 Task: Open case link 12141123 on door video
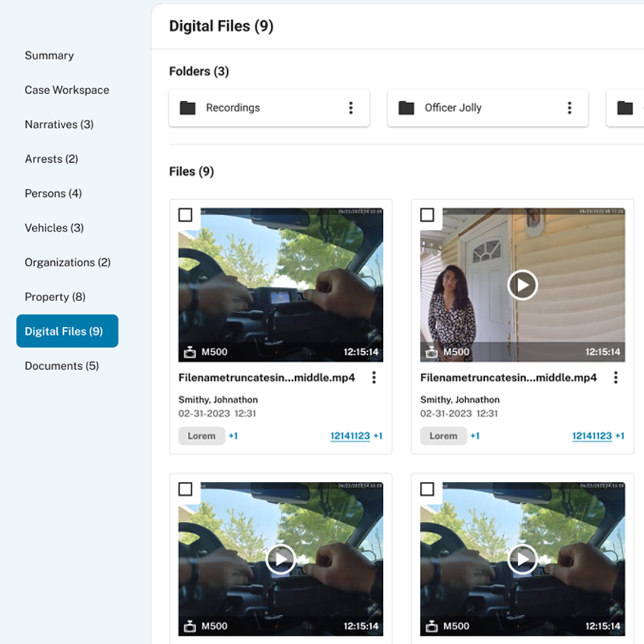click(592, 436)
